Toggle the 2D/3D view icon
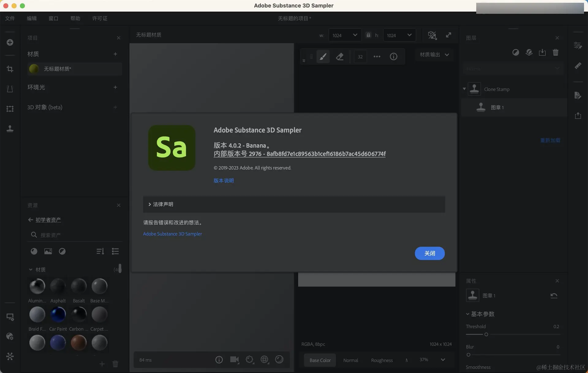The width and height of the screenshot is (588, 373). pyautogui.click(x=432, y=35)
